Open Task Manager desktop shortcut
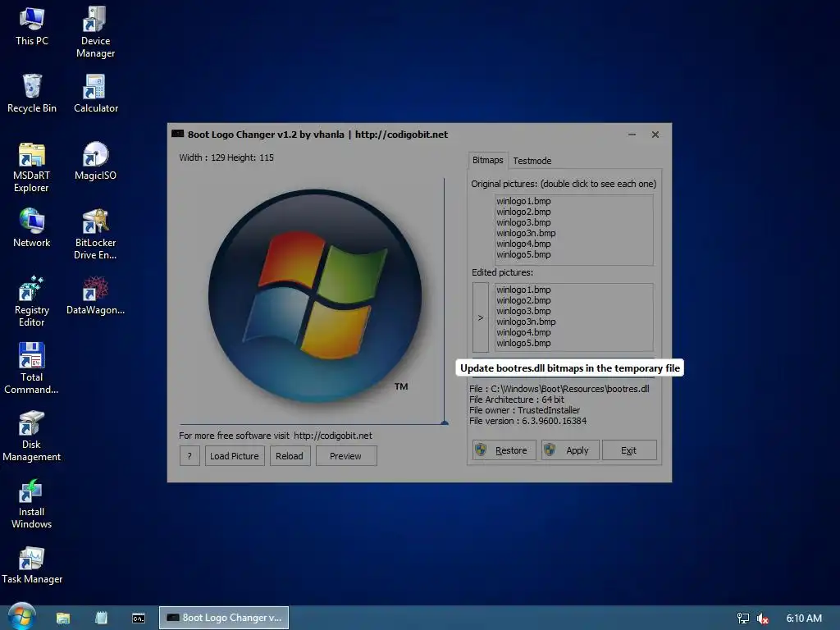Viewport: 840px width, 630px height. point(32,566)
